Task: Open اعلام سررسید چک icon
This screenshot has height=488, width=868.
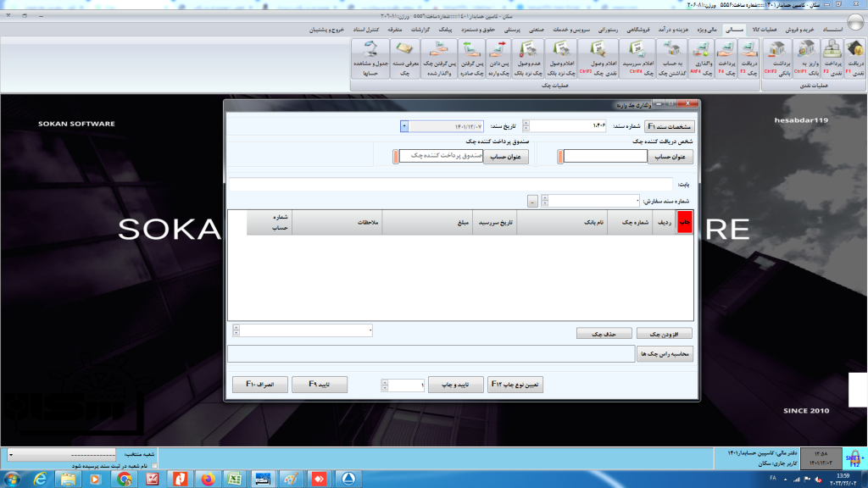Action: [x=637, y=58]
